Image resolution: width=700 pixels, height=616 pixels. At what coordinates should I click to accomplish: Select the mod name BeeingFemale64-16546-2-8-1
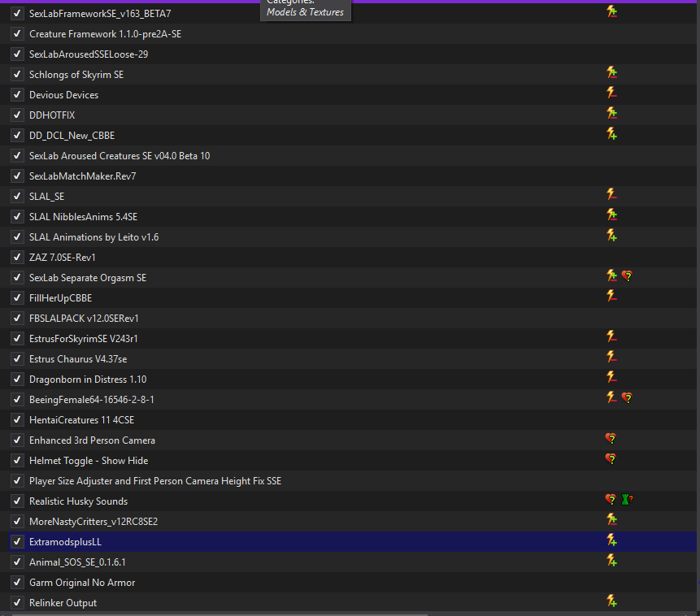pyautogui.click(x=92, y=400)
